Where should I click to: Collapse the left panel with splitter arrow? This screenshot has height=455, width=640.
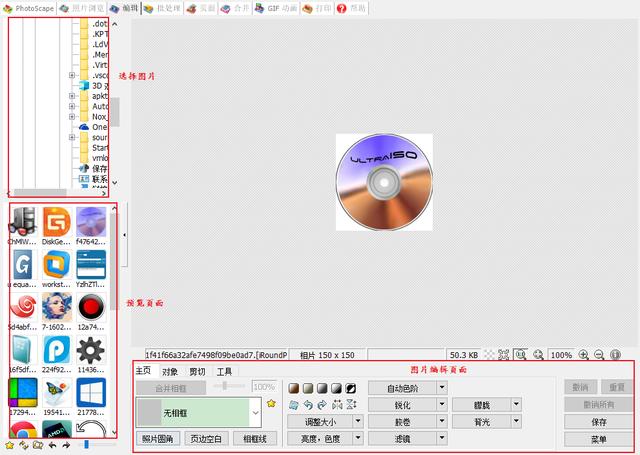pos(124,235)
